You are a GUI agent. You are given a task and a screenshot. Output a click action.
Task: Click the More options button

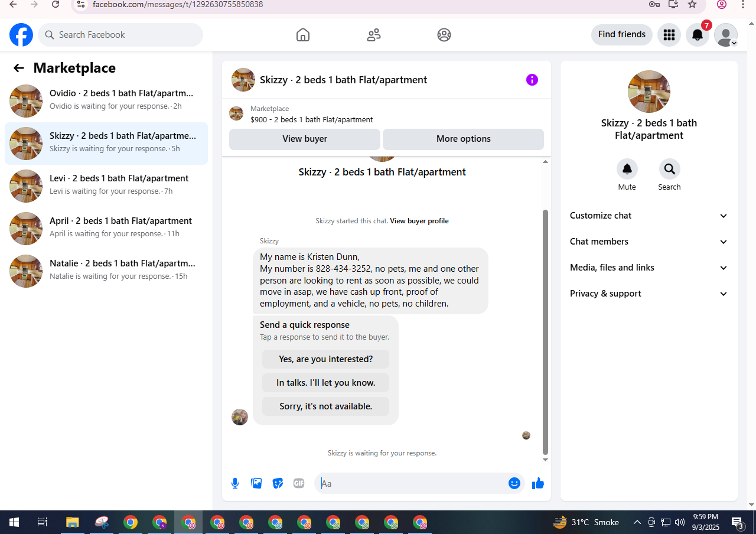pyautogui.click(x=464, y=139)
